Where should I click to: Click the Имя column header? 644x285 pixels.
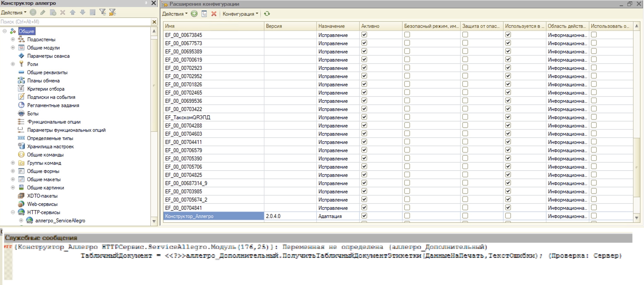click(214, 26)
